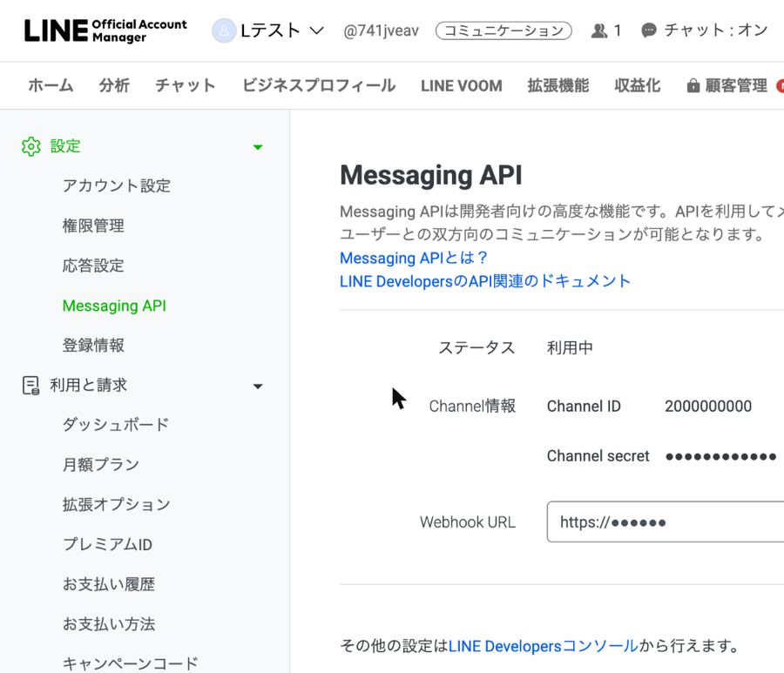The image size is (784, 673).
Task: Click the LINE Official Account Manager logo
Action: pyautogui.click(x=105, y=31)
